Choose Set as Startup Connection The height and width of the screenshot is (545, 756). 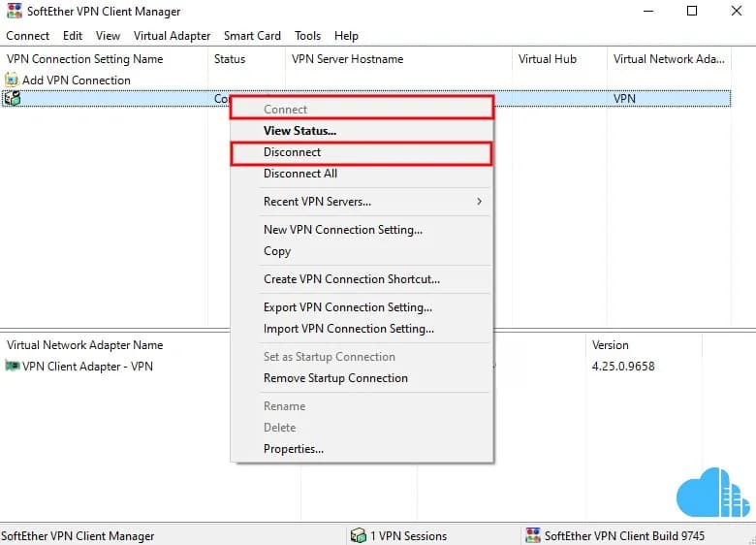tap(362, 357)
